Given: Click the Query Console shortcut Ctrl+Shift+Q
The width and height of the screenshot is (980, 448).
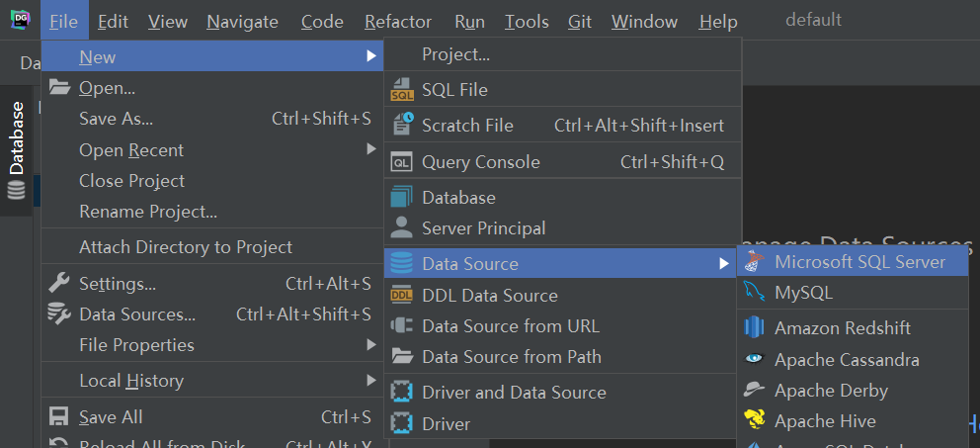Looking at the screenshot, I should pos(672,162).
